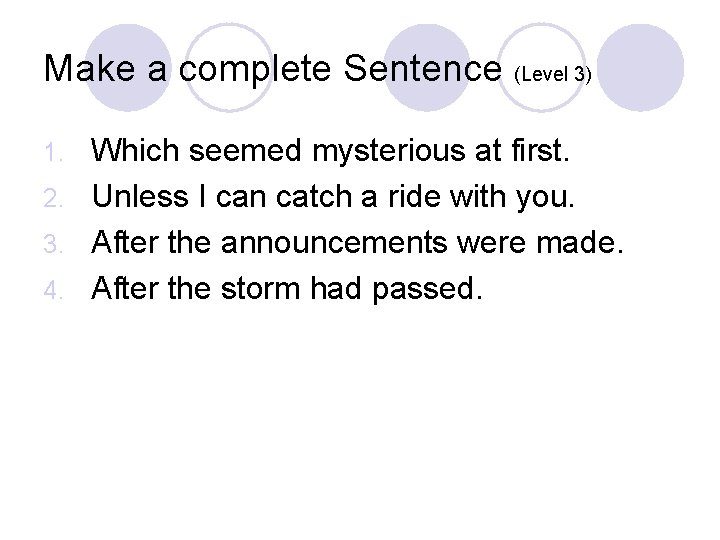The image size is (720, 540).
Task: Click the list number 2 marker
Action: (x=53, y=199)
